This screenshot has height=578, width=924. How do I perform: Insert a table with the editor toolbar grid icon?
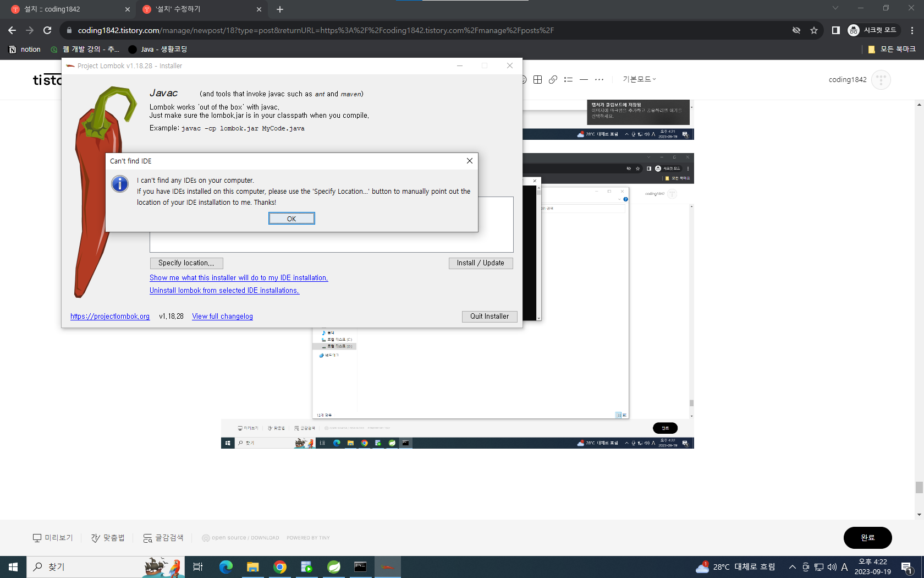(538, 79)
